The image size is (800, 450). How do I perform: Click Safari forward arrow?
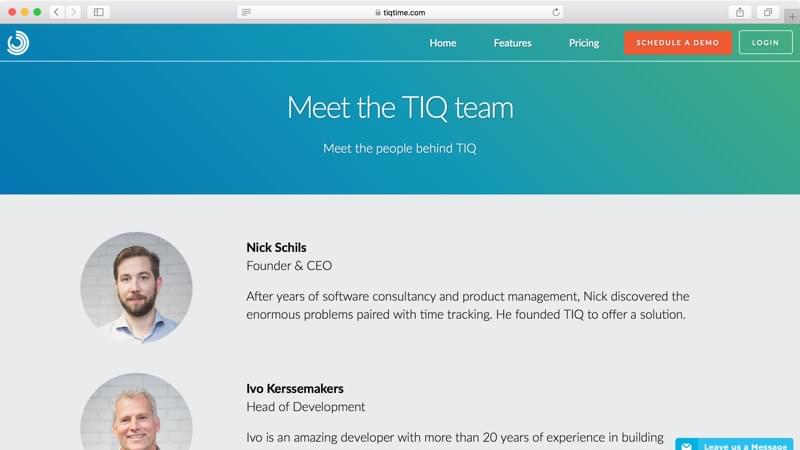coord(73,12)
